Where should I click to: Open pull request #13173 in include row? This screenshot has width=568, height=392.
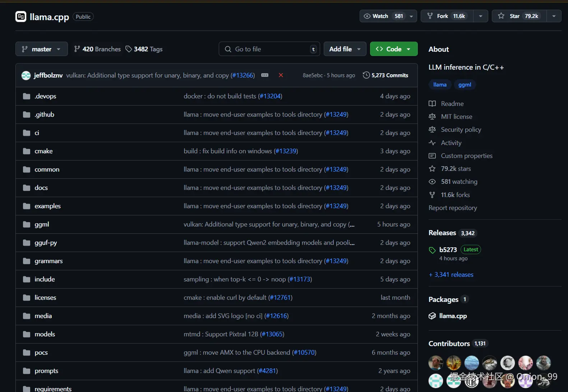(300, 279)
